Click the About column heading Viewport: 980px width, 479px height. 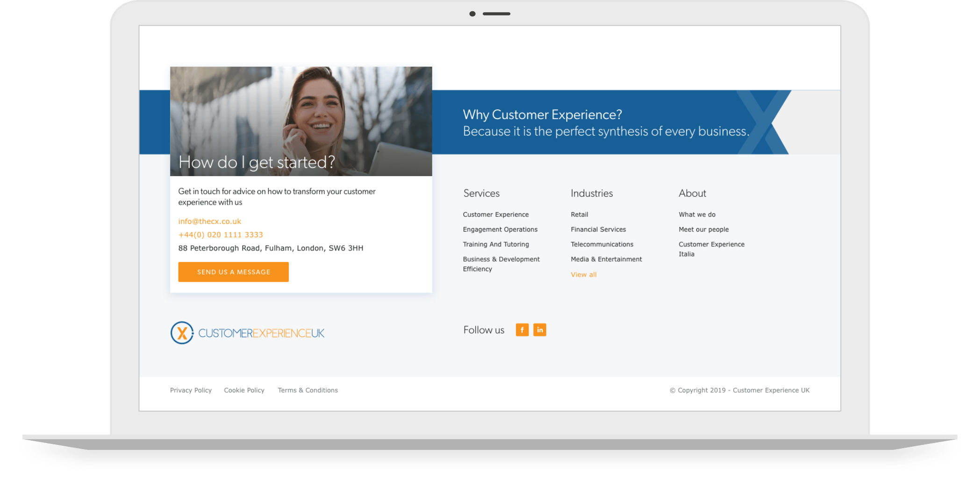coord(692,193)
